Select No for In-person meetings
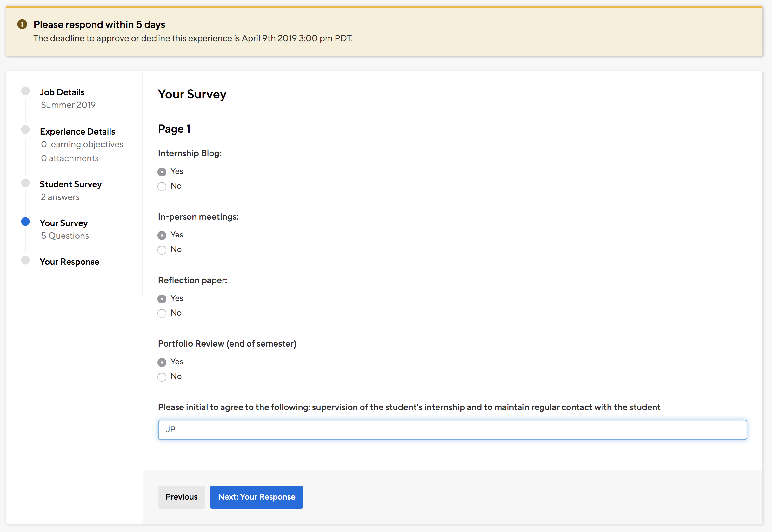Viewport: 772px width, 532px height. [x=162, y=250]
